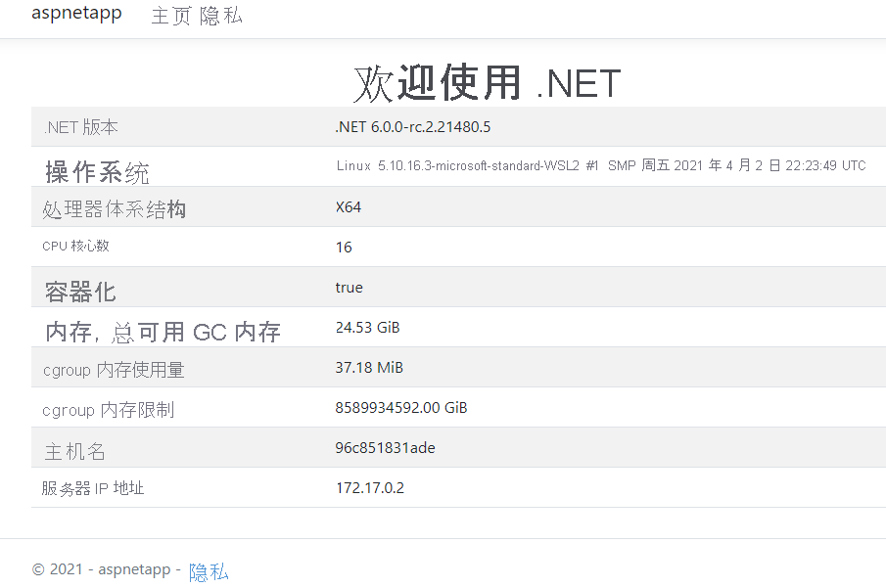
Task: Select the IP address 172.17.0.2
Action: pyautogui.click(x=370, y=488)
